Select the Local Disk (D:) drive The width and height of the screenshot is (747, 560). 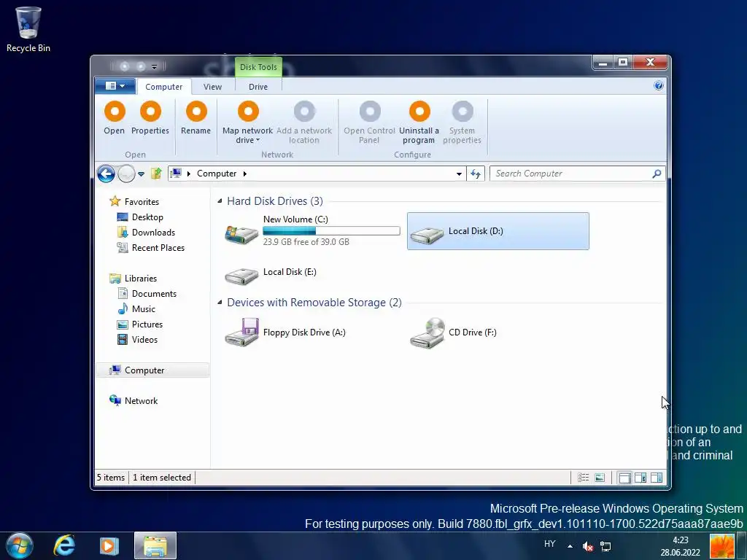pos(498,231)
